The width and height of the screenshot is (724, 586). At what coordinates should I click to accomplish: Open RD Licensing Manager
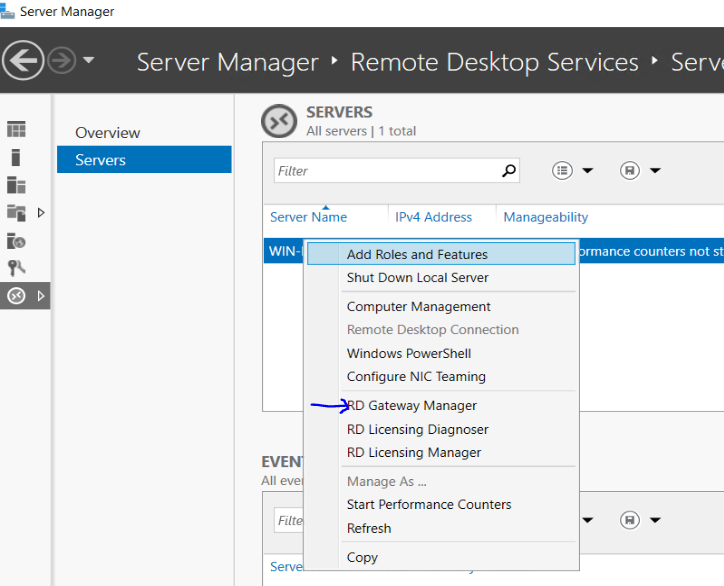click(x=441, y=453)
